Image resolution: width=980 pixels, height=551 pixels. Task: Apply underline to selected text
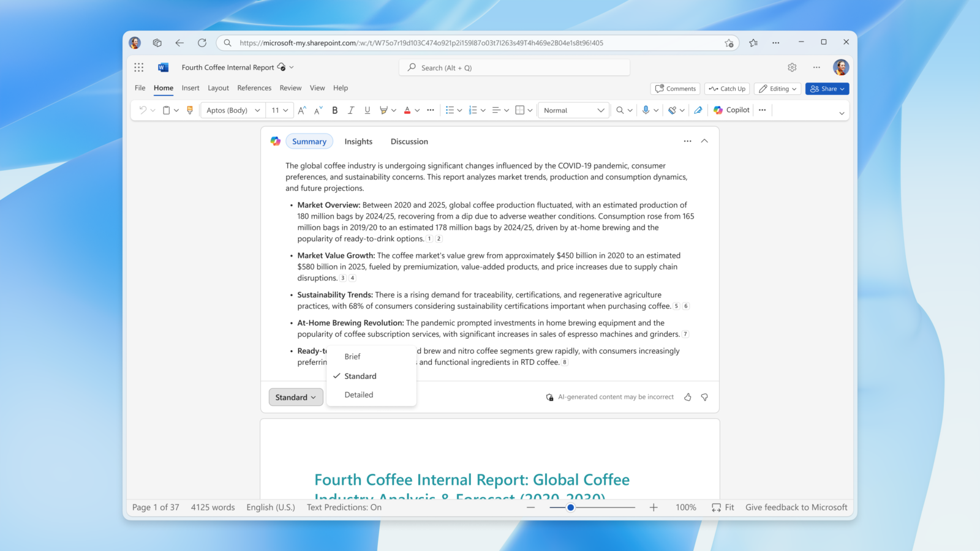pyautogui.click(x=366, y=110)
